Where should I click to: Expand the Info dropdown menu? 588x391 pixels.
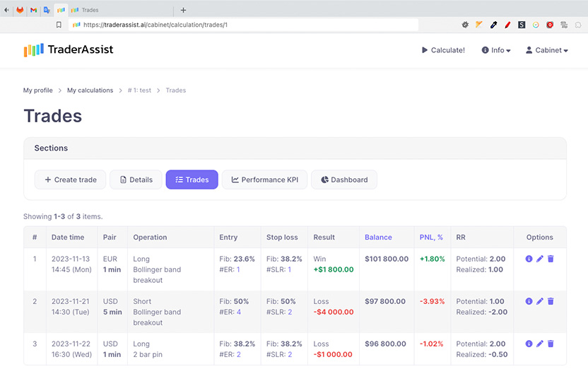point(496,50)
